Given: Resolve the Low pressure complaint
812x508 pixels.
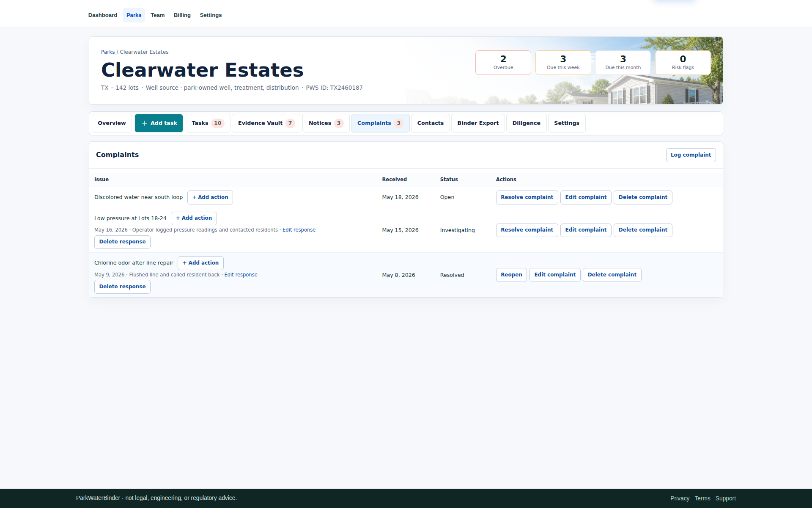Looking at the screenshot, I should [x=527, y=230].
